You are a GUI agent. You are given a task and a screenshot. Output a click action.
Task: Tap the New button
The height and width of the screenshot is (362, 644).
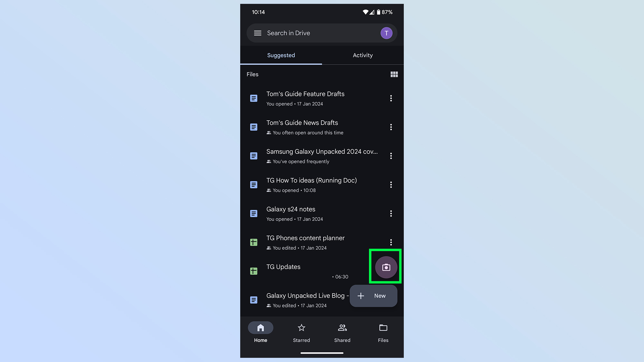[373, 295]
